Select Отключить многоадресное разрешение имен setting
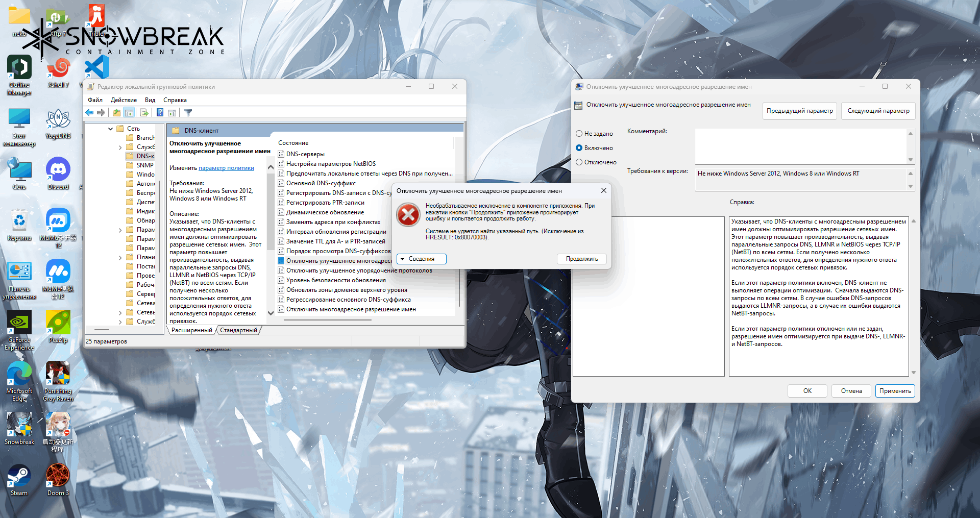The width and height of the screenshot is (980, 518). pos(351,309)
